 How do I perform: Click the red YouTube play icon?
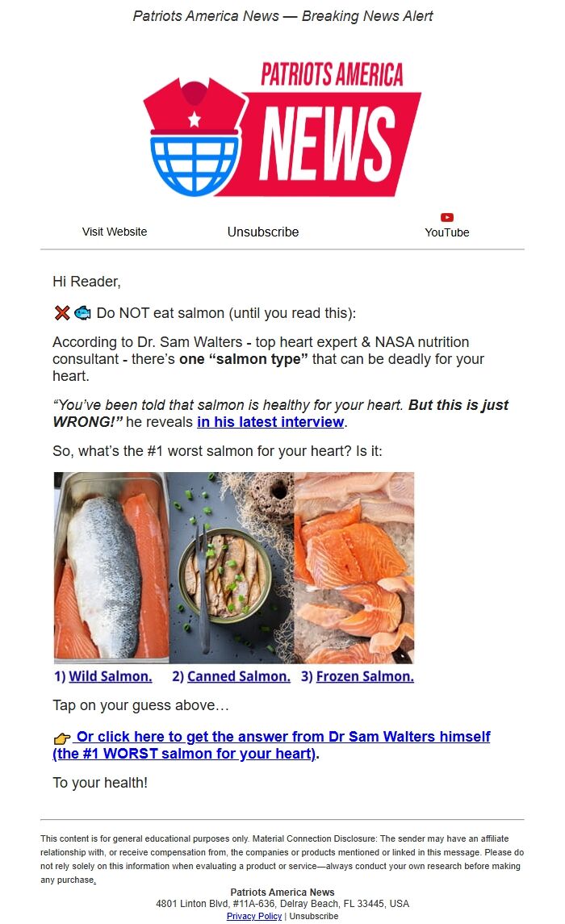[447, 217]
